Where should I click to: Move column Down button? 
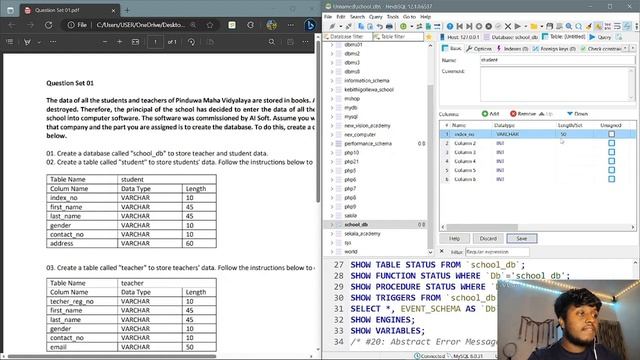coord(577,114)
